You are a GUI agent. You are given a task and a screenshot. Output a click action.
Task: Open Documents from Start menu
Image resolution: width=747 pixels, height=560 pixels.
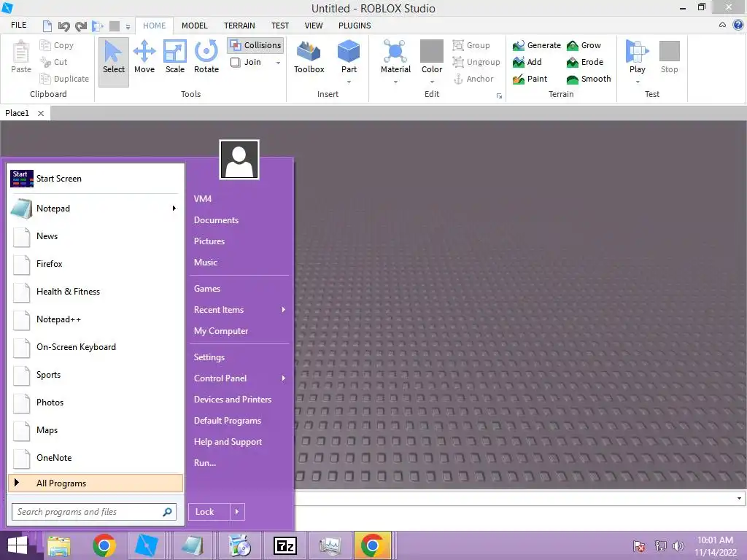216,220
